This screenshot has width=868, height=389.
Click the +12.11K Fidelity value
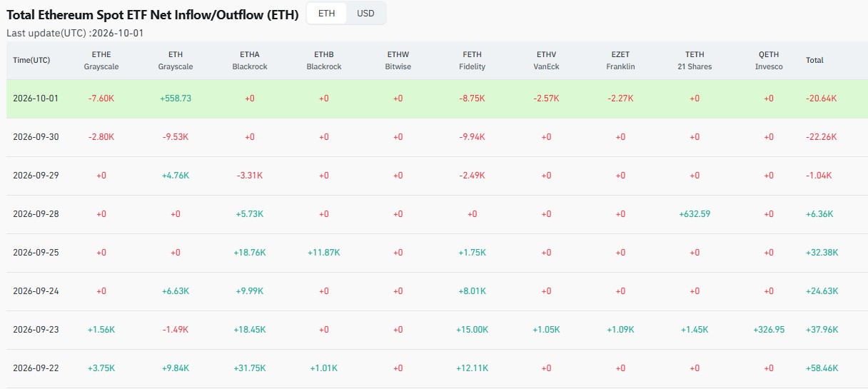pyautogui.click(x=473, y=368)
